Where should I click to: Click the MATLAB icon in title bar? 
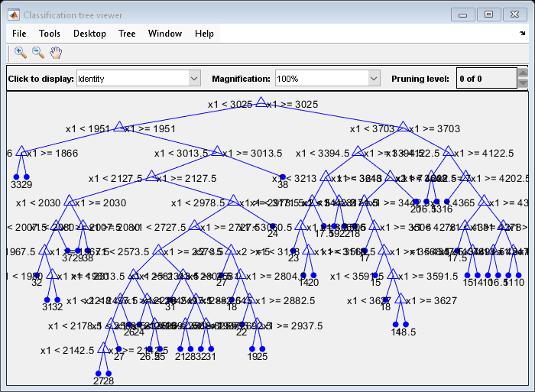[x=13, y=15]
